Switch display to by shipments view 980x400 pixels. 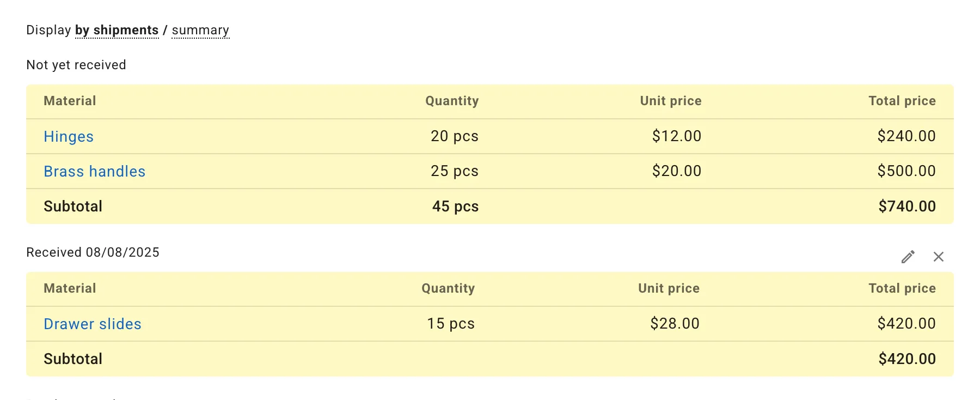pyautogui.click(x=117, y=30)
